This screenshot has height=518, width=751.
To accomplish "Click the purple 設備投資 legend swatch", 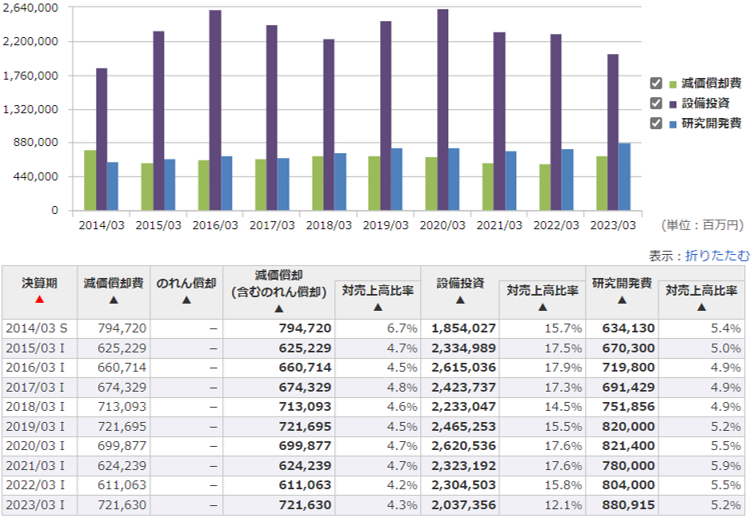I will (674, 103).
